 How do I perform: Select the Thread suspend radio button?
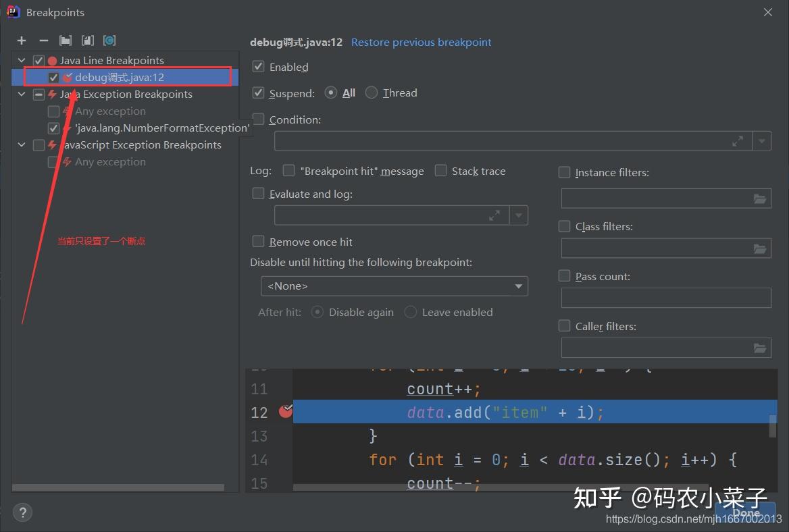click(371, 92)
